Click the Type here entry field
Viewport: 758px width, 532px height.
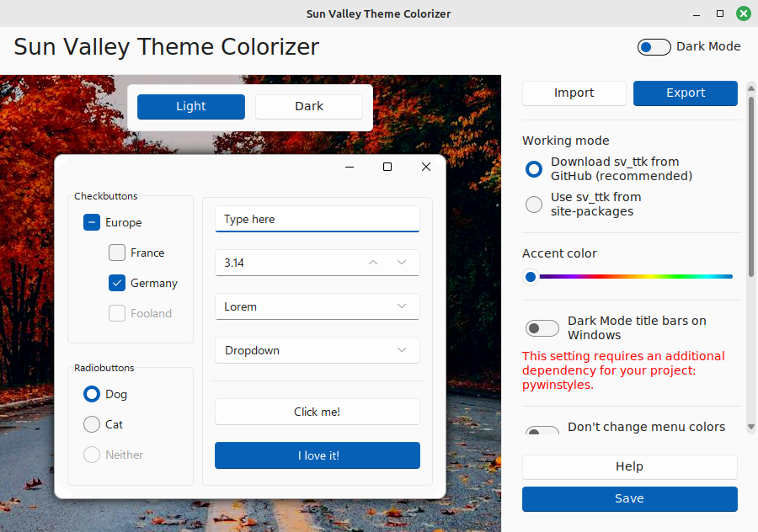coord(318,219)
